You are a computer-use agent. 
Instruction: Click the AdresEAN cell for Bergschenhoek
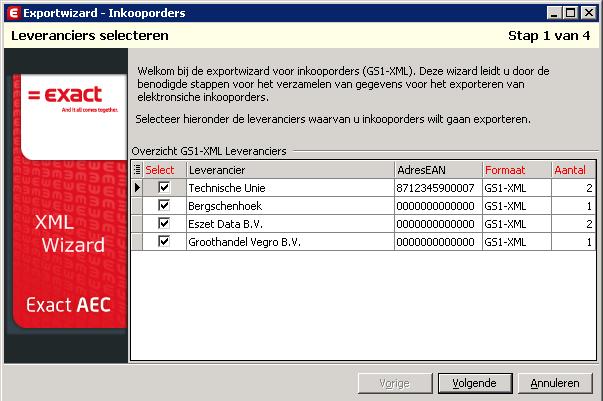coord(438,206)
